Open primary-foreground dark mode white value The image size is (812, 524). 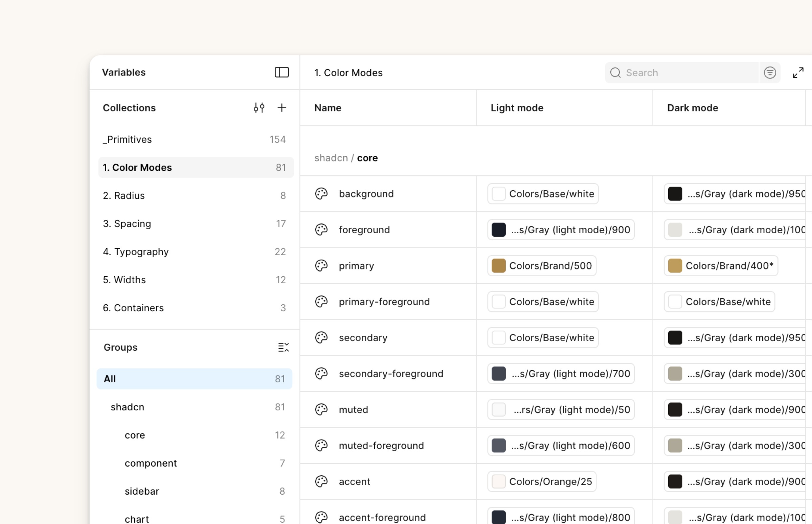click(x=720, y=302)
